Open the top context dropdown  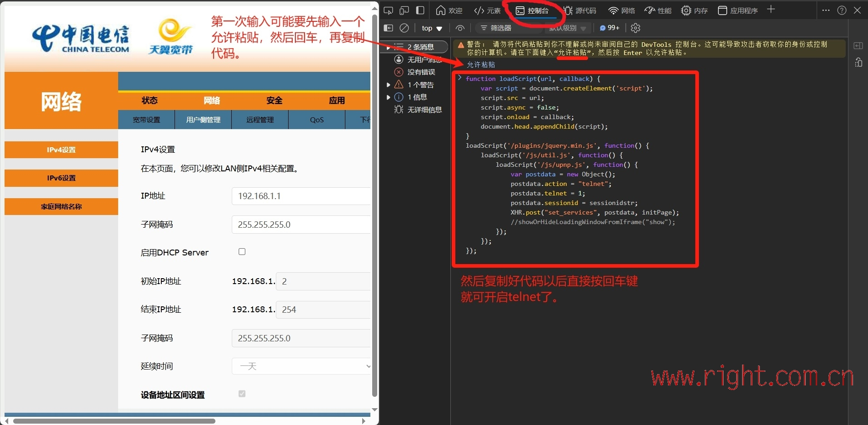(x=432, y=28)
